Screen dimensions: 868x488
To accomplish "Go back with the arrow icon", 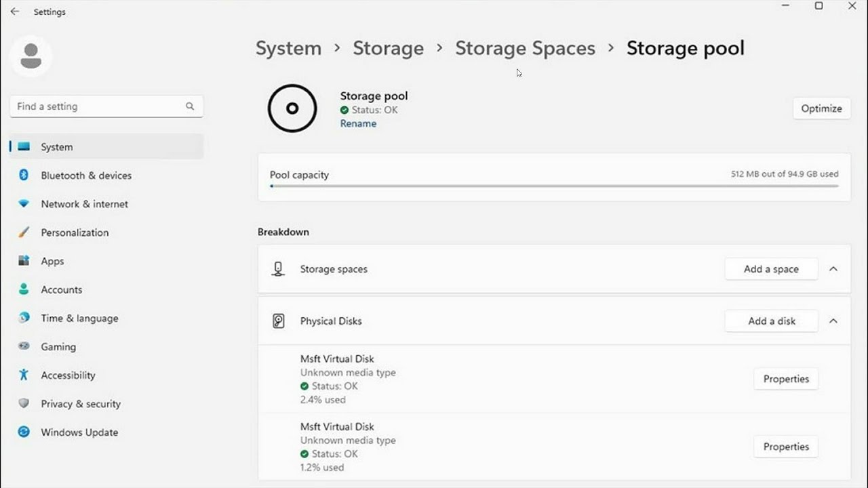I will point(15,12).
